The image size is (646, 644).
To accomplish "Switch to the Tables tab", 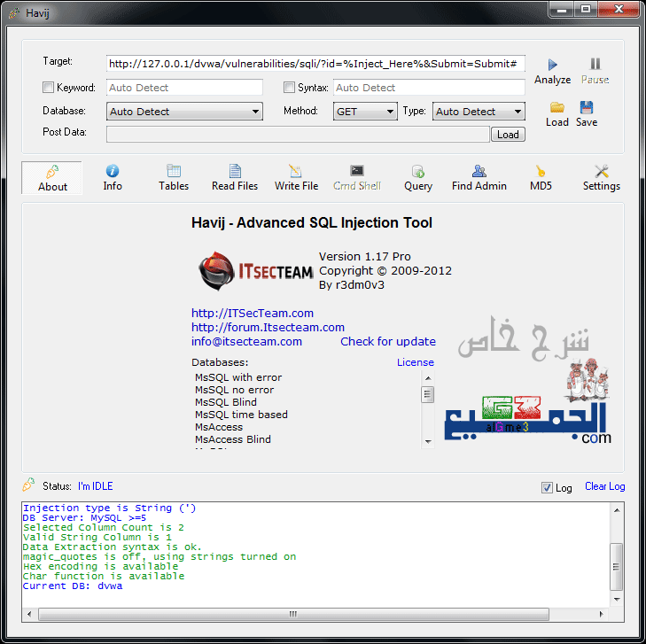I will [x=174, y=178].
